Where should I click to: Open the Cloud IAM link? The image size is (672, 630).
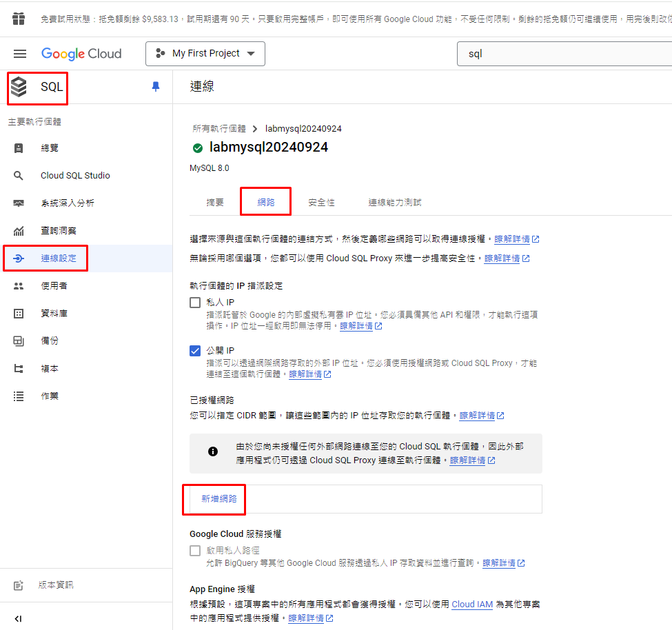(x=472, y=604)
